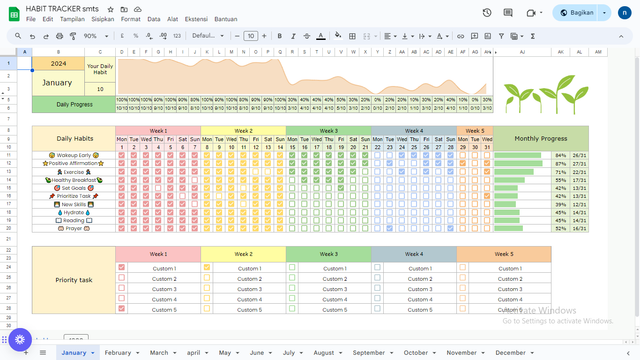The image size is (640, 360).
Task: Print the spreadsheet
Action: (x=60, y=36)
